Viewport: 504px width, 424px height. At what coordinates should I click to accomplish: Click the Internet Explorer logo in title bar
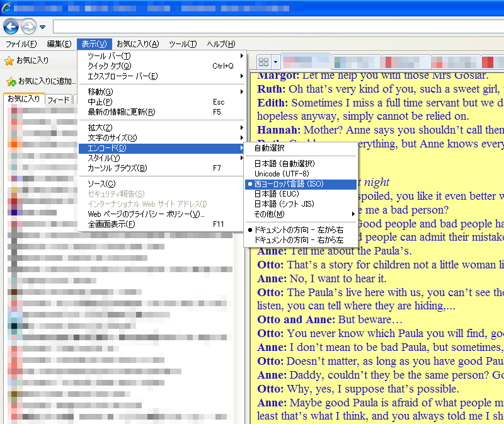(x=6, y=9)
